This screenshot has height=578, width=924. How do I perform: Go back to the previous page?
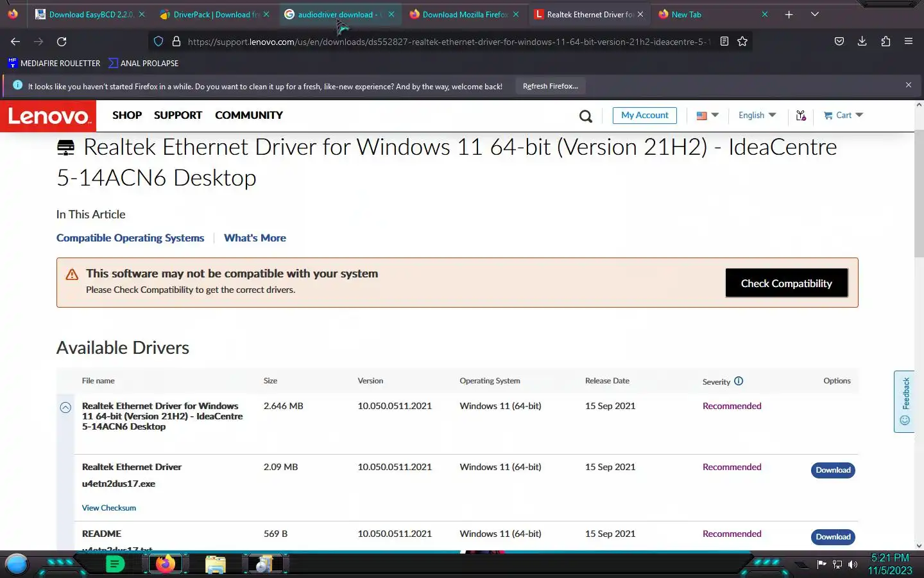coord(15,42)
